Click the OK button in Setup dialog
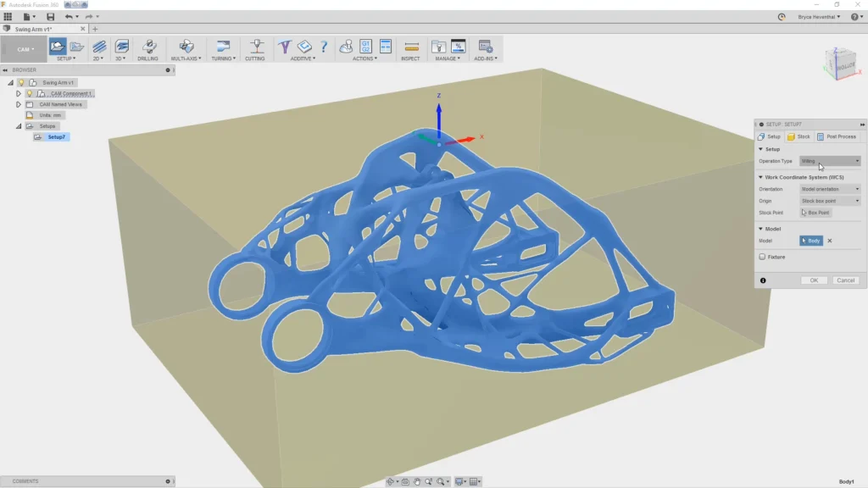This screenshot has width=868, height=488. [x=814, y=280]
